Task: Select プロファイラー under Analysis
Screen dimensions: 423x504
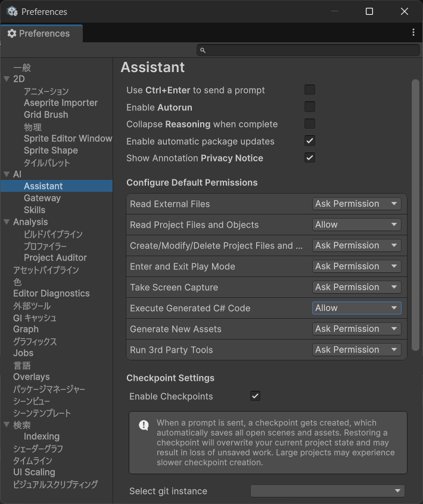Action: 45,246
